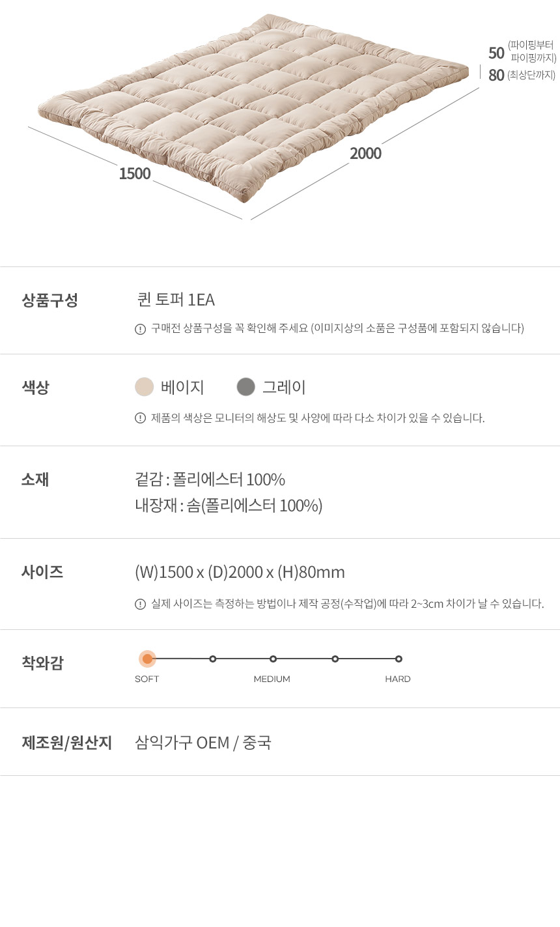
Task: Click the info icon beside 구매전 상품구성 notice
Action: 140,329
